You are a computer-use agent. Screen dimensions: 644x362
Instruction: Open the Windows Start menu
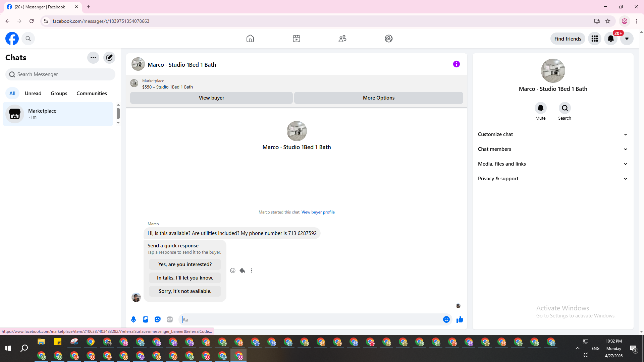(x=8, y=349)
